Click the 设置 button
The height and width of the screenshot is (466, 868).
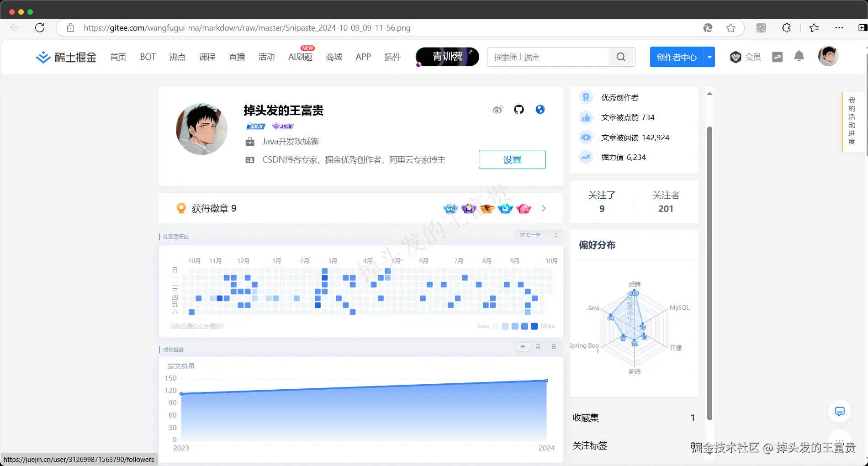(512, 159)
